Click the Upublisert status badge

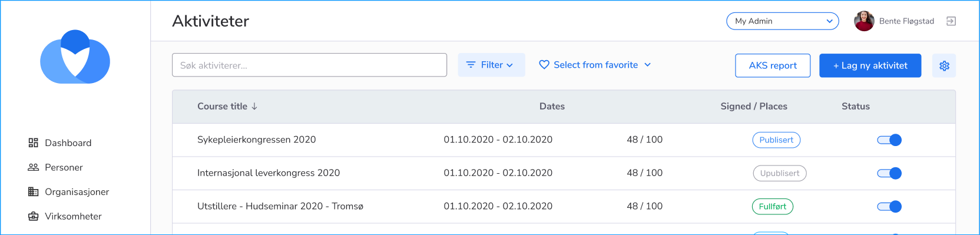pos(780,173)
